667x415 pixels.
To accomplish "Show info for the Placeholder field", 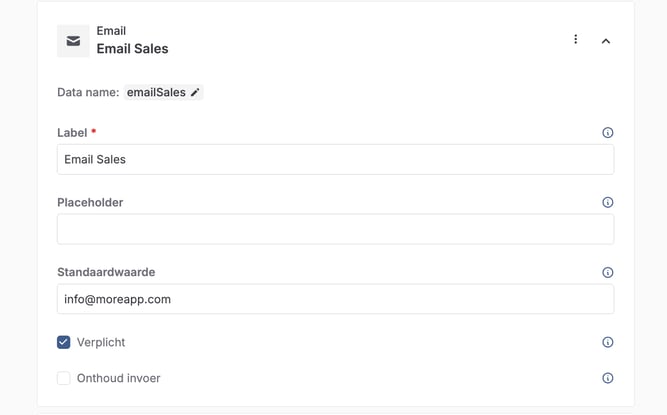I will pyautogui.click(x=608, y=203).
